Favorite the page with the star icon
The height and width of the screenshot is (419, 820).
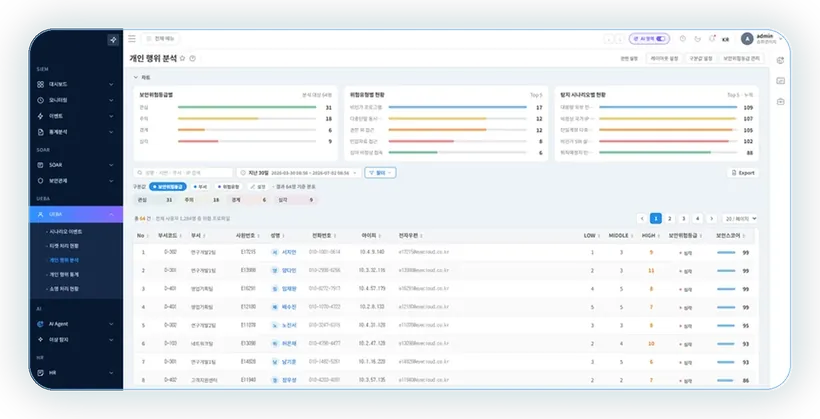coord(183,59)
